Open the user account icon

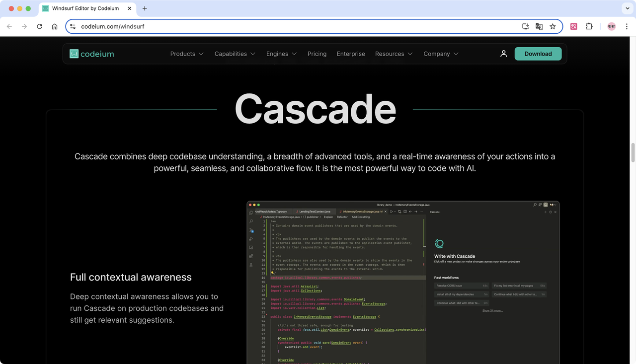(503, 54)
